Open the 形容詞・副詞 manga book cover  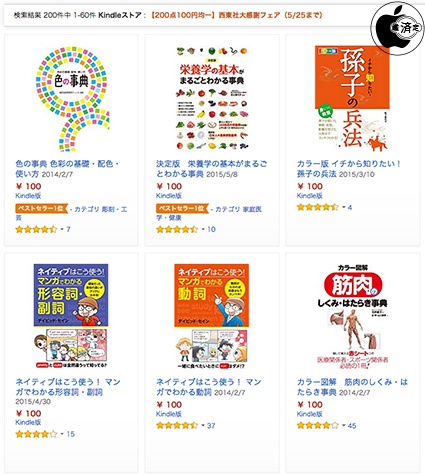tap(71, 316)
